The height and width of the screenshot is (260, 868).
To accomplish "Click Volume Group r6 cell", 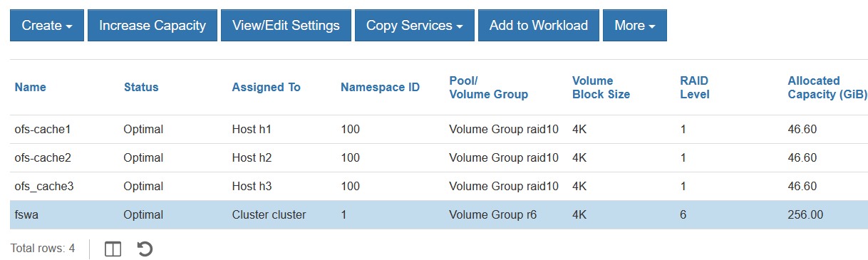I will [x=493, y=214].
